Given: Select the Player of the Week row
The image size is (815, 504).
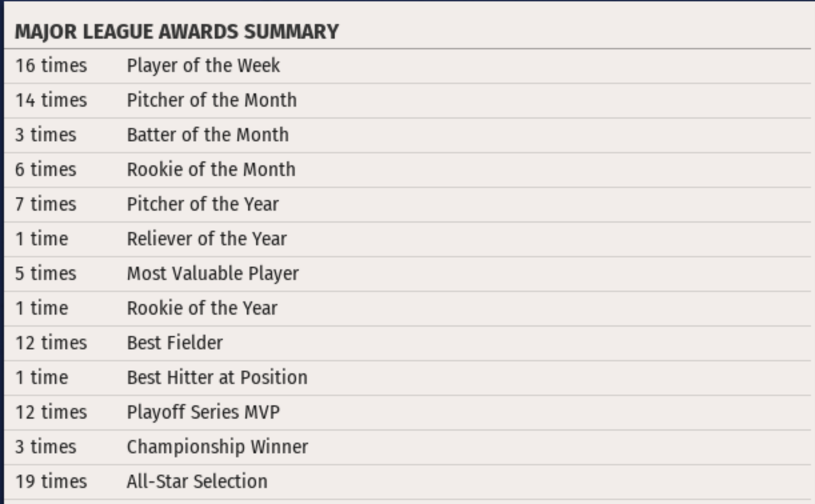Looking at the screenshot, I should point(203,65).
